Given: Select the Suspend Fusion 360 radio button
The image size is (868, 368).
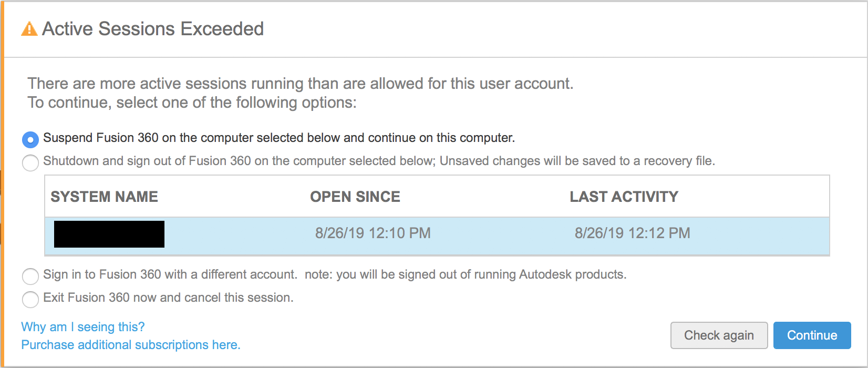Looking at the screenshot, I should click(x=30, y=140).
